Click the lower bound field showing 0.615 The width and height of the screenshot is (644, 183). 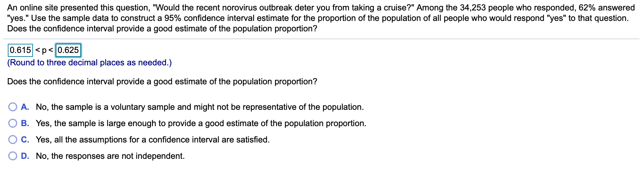tap(20, 50)
